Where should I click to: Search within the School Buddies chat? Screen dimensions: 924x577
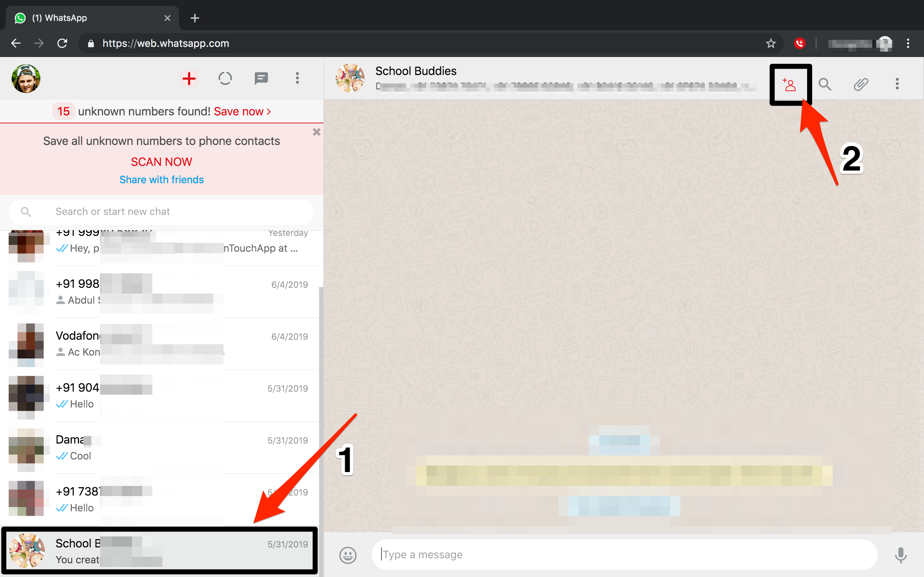(825, 84)
